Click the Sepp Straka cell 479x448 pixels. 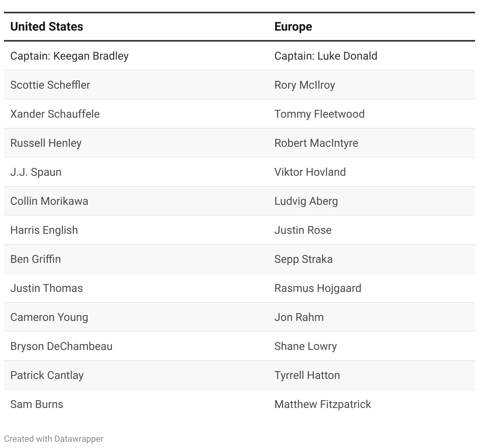point(303,259)
